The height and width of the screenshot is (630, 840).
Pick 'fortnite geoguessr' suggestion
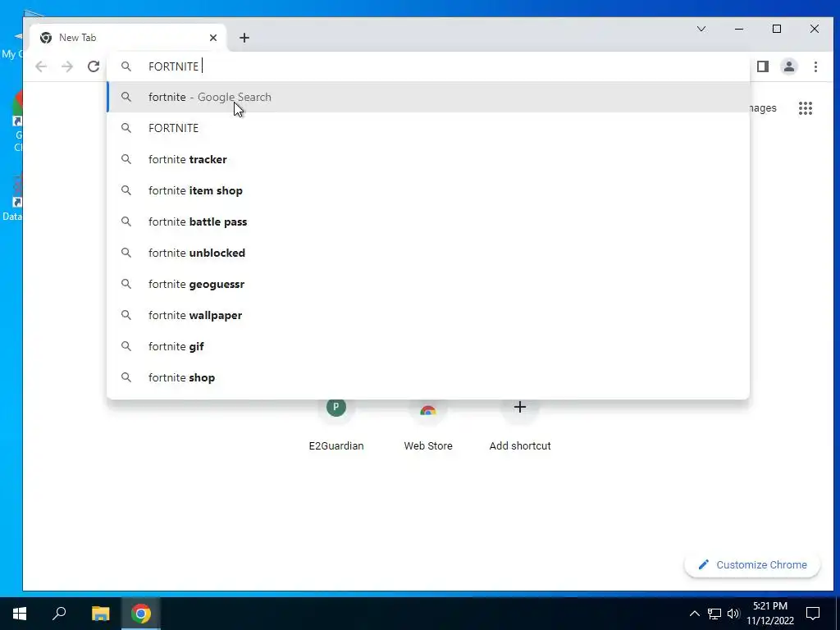428,284
